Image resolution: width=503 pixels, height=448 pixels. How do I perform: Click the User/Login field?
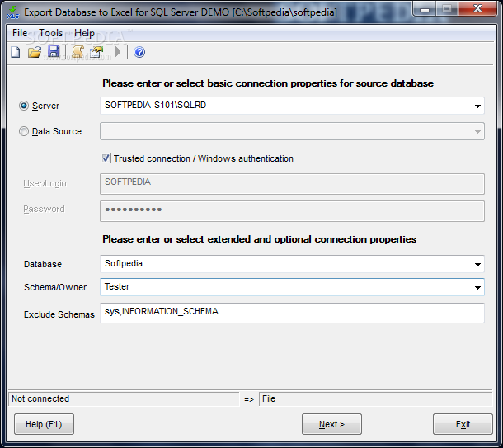pyautogui.click(x=292, y=183)
